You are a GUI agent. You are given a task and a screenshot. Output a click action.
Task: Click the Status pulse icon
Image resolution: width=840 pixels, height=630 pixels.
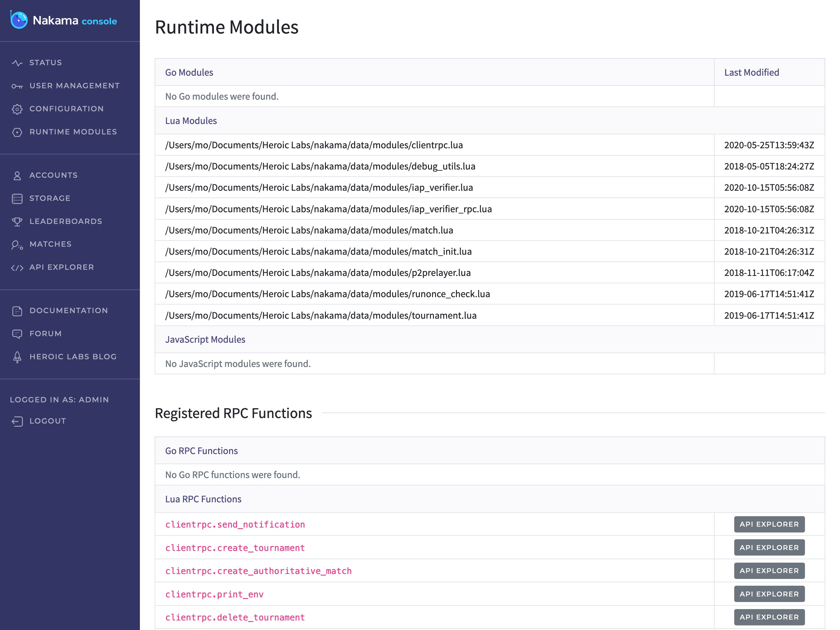point(17,63)
